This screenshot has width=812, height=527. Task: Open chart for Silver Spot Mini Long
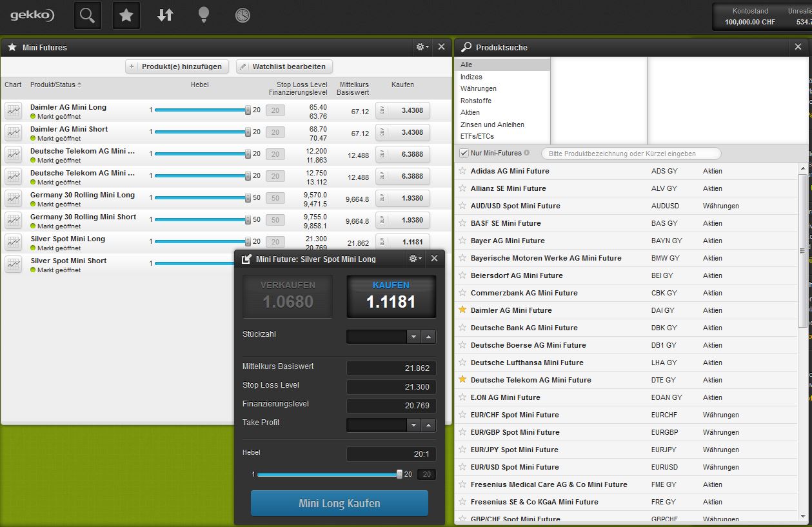coord(13,242)
